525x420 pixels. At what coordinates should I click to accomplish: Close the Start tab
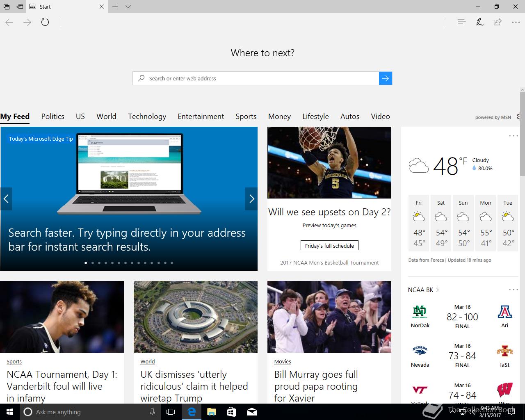[102, 7]
